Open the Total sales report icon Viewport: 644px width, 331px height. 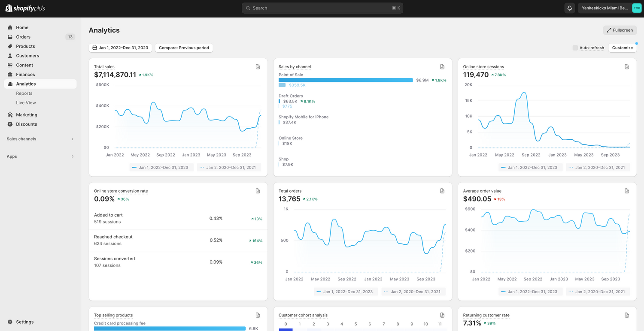click(258, 67)
